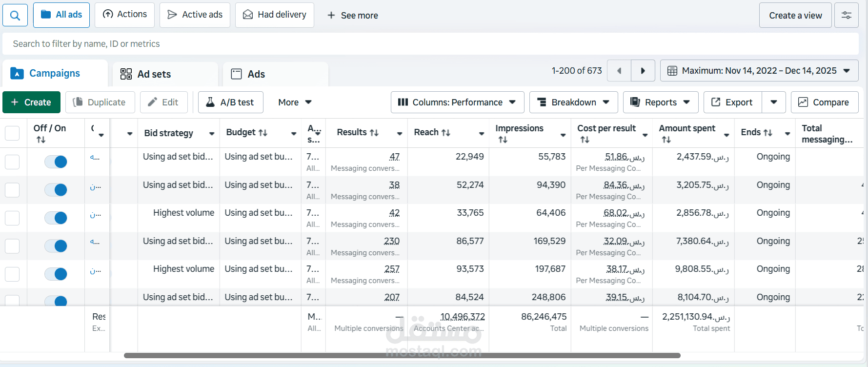Click the green Create button
Viewport: 868px width, 367px height.
[x=31, y=102]
